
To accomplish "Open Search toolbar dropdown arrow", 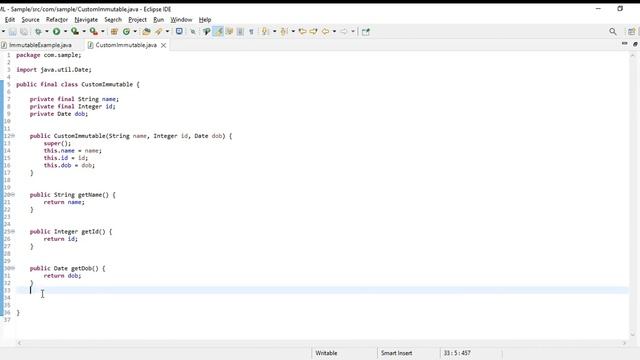I will pyautogui.click(x=167, y=31).
